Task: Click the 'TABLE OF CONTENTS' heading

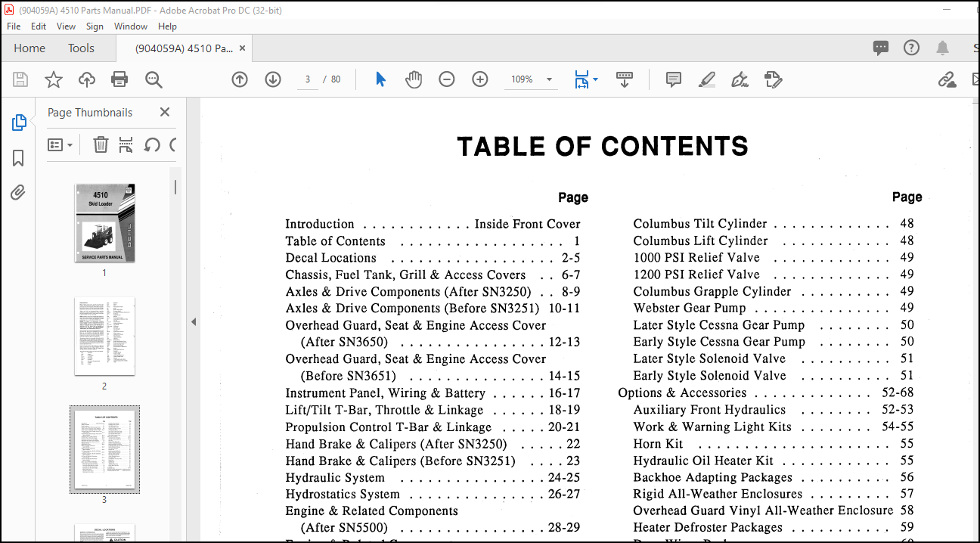Action: (x=603, y=147)
